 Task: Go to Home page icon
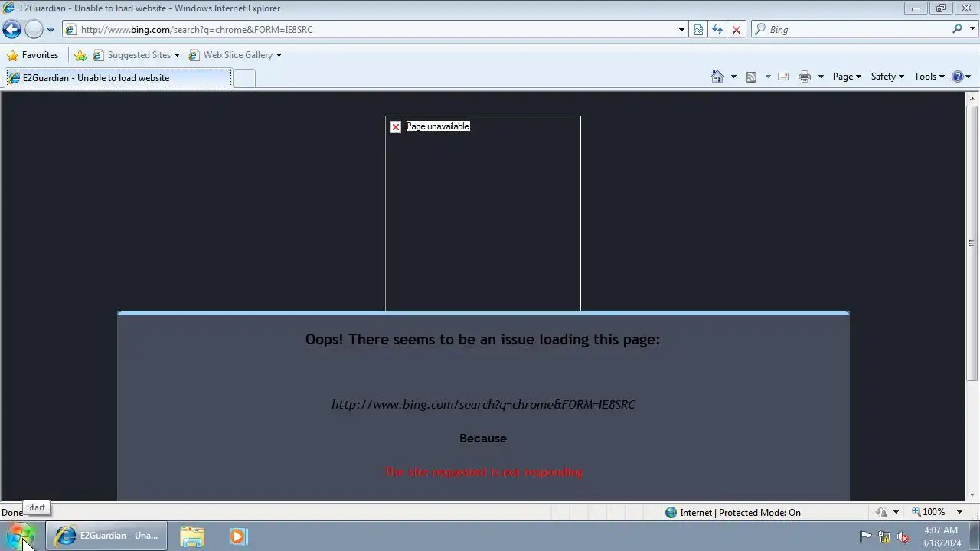(x=717, y=77)
